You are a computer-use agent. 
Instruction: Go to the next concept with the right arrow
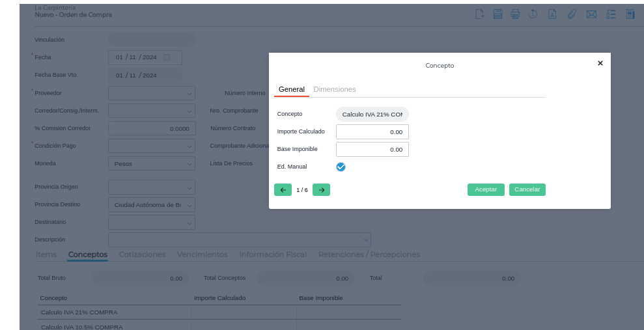(x=321, y=189)
